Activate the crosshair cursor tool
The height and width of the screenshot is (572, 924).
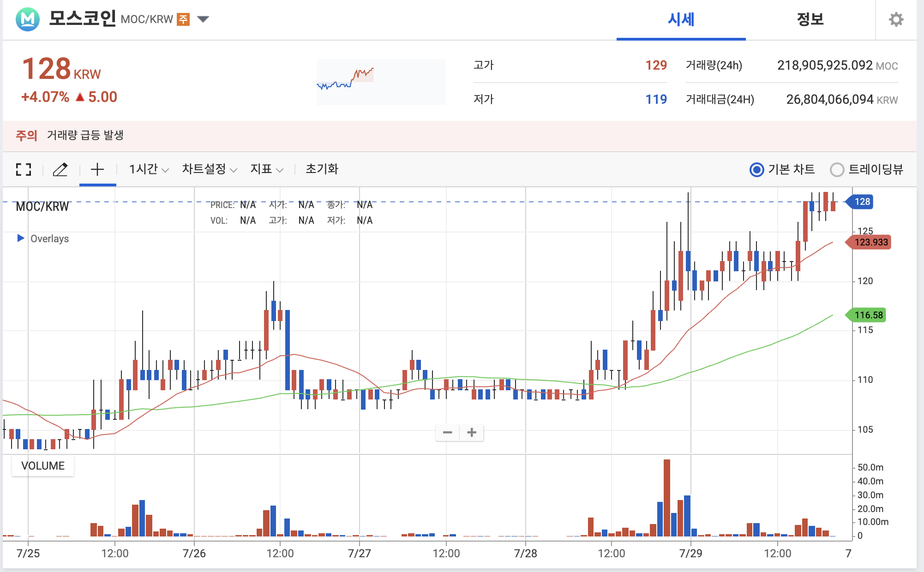[97, 170]
